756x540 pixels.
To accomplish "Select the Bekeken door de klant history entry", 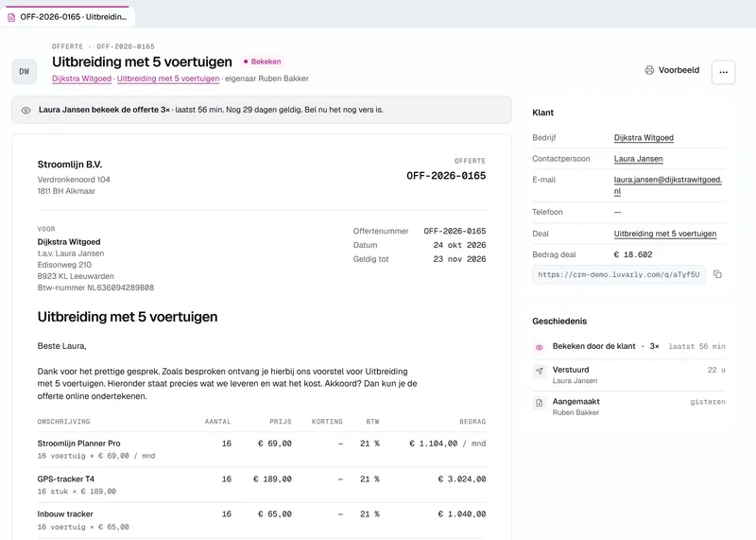I will 628,346.
